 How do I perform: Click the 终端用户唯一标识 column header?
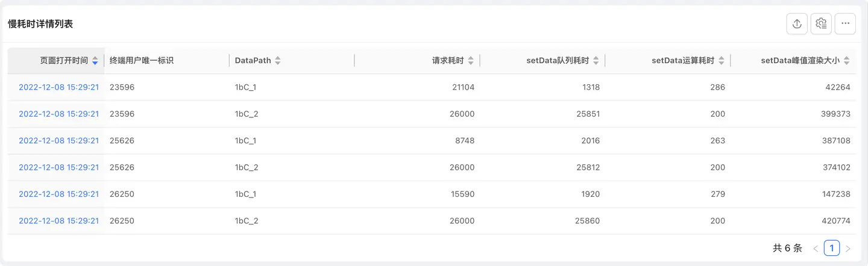(142, 60)
